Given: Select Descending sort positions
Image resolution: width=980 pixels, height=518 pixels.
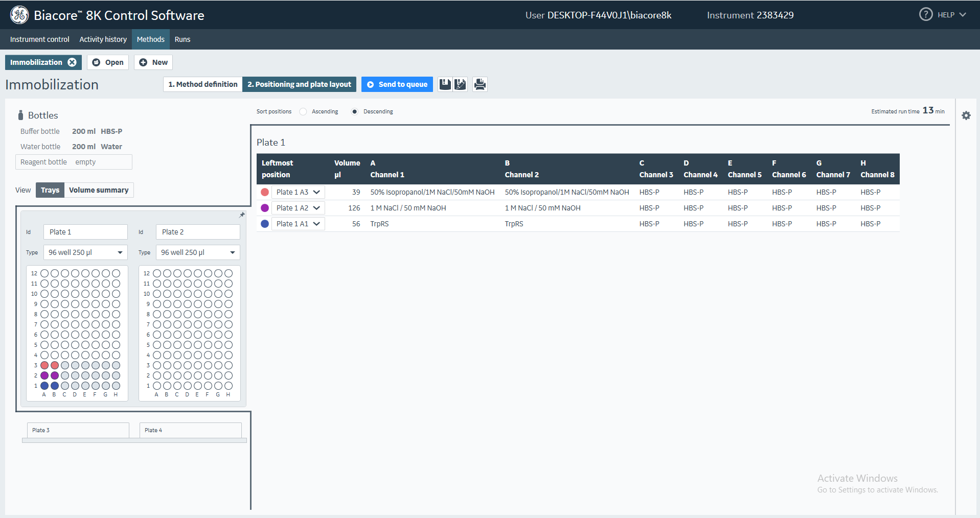Looking at the screenshot, I should click(355, 112).
